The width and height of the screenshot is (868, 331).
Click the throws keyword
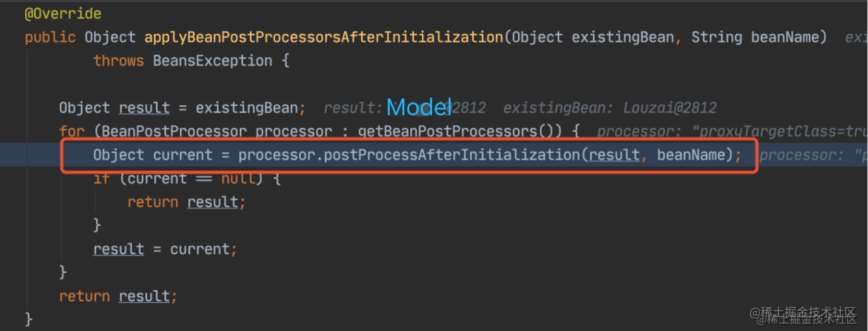pyautogui.click(x=119, y=61)
